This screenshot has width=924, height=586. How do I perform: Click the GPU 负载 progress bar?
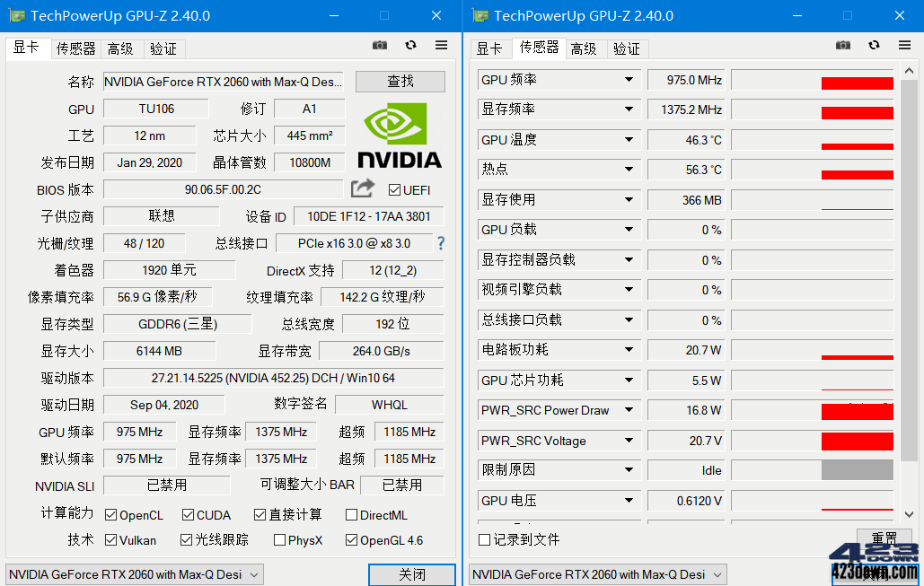click(x=813, y=230)
